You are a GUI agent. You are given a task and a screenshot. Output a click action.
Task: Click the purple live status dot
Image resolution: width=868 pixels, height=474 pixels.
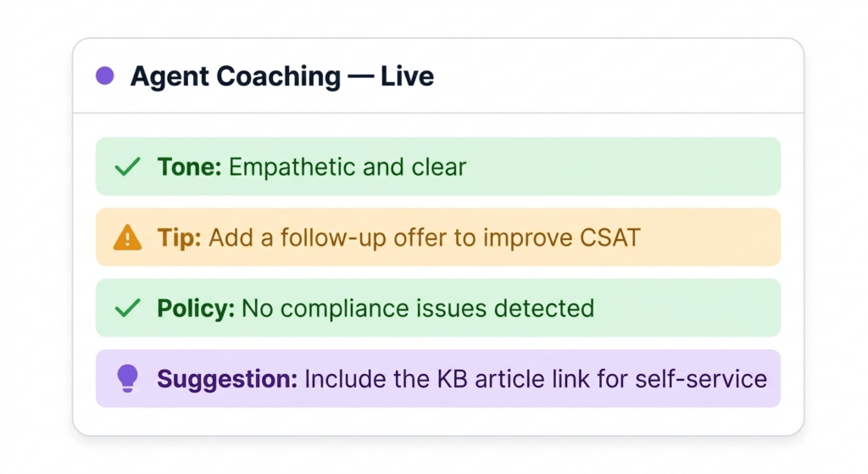pos(104,76)
